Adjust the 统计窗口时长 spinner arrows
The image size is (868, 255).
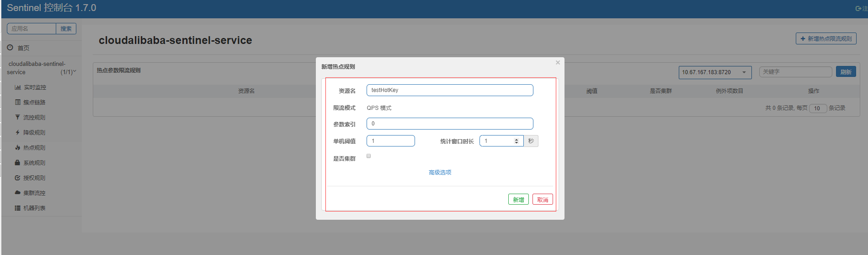coord(517,141)
